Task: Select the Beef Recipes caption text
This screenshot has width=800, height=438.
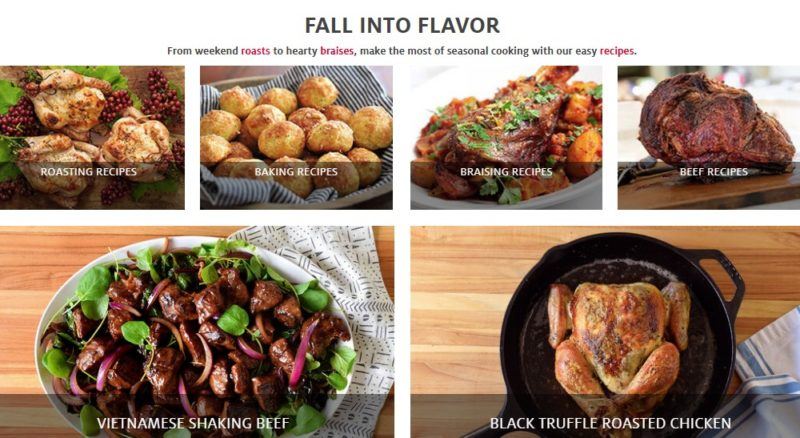Action: (713, 172)
